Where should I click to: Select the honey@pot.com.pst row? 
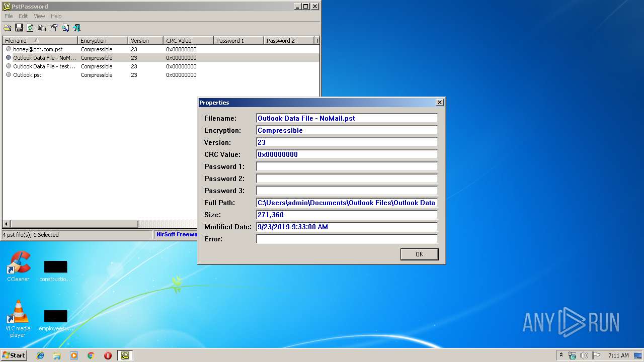coord(161,49)
